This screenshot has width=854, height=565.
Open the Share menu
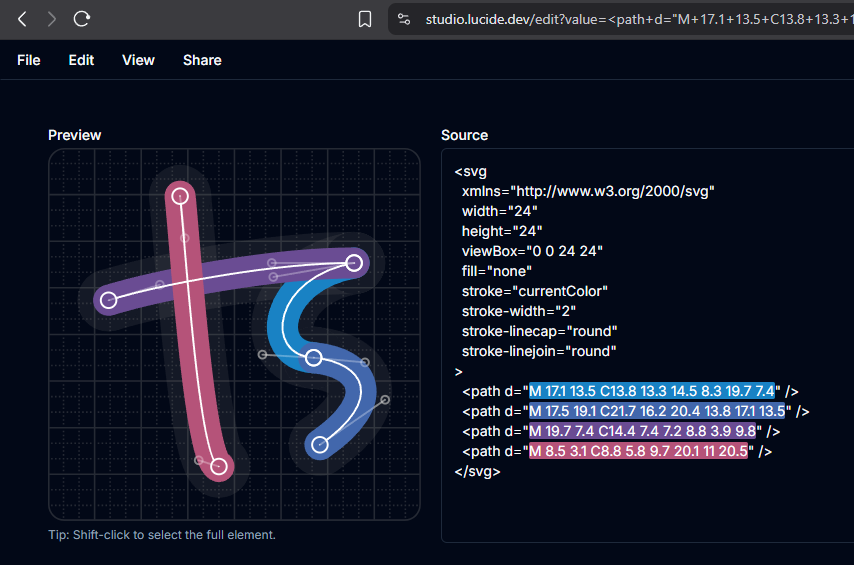202,60
